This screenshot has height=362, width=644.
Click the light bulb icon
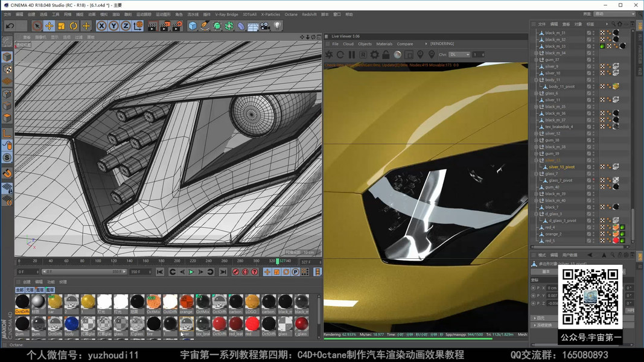278,26
